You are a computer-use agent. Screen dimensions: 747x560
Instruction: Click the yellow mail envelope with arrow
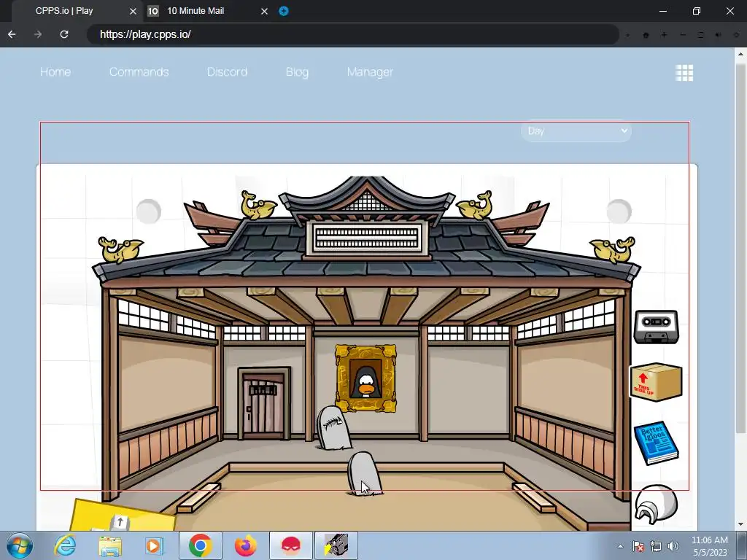[123, 516]
